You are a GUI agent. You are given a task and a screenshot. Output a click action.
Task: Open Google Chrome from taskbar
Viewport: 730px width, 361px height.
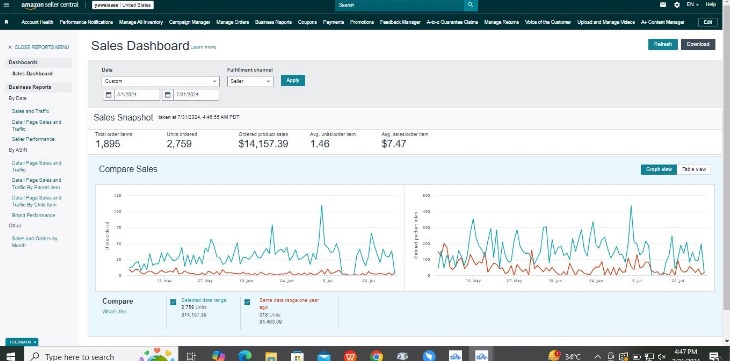pyautogui.click(x=377, y=356)
